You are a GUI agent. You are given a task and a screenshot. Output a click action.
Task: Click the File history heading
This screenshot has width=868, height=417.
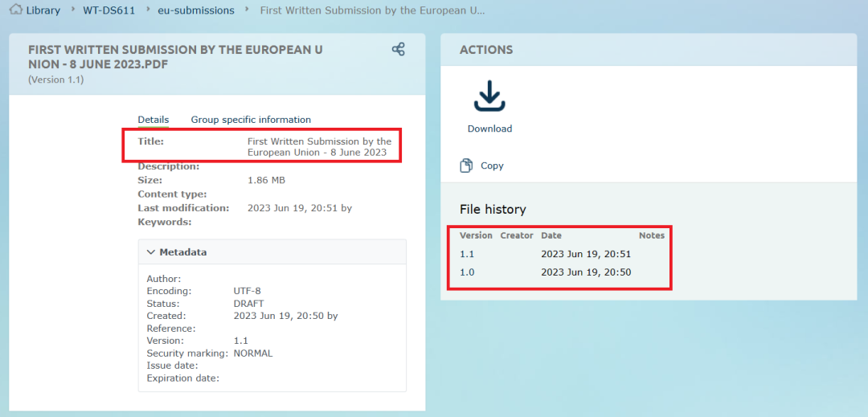493,210
